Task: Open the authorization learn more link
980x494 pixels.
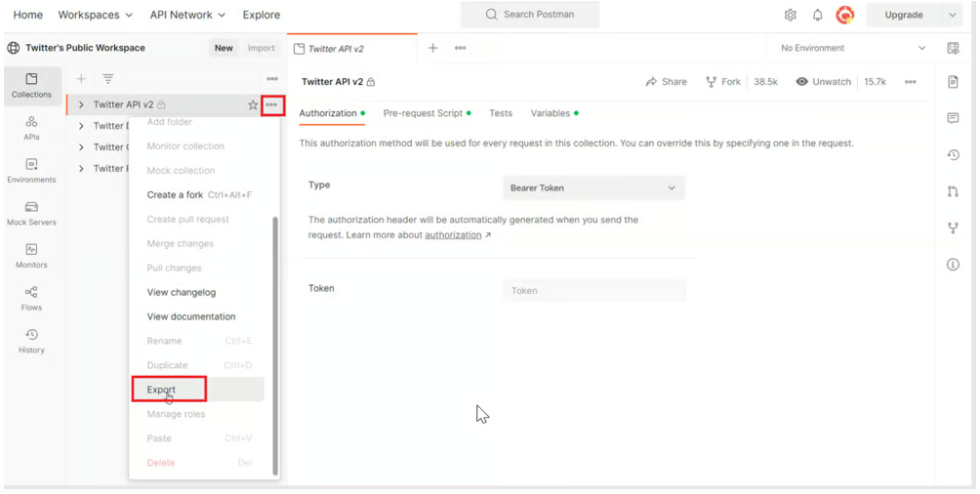Action: tap(453, 235)
